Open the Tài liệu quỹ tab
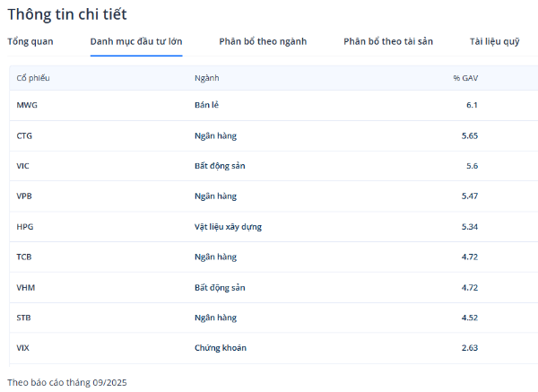The height and width of the screenshot is (392, 538). (494, 41)
